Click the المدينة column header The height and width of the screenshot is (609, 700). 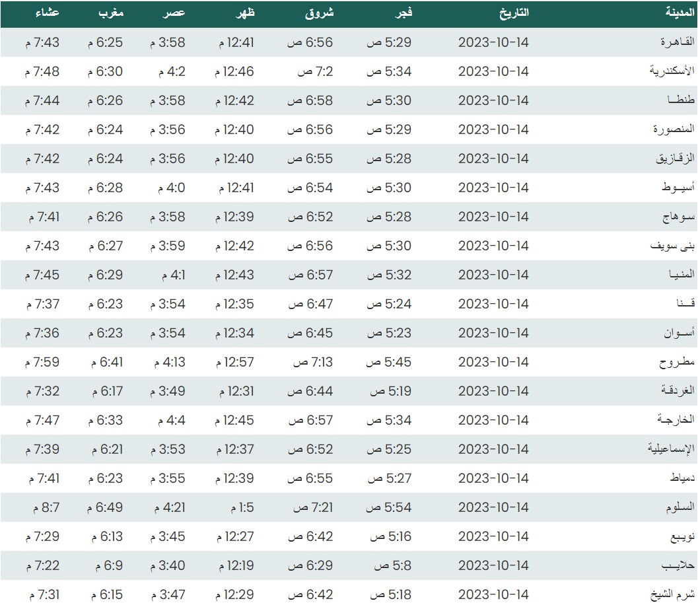[x=679, y=13]
